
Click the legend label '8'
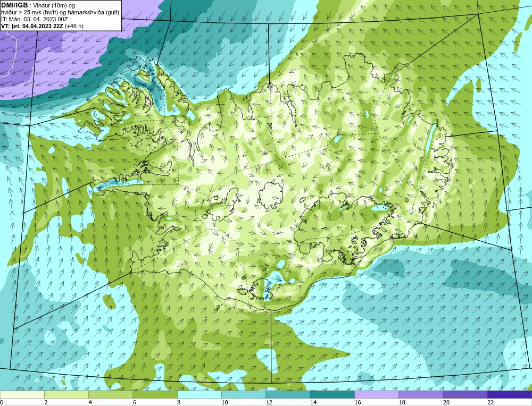[x=179, y=402]
